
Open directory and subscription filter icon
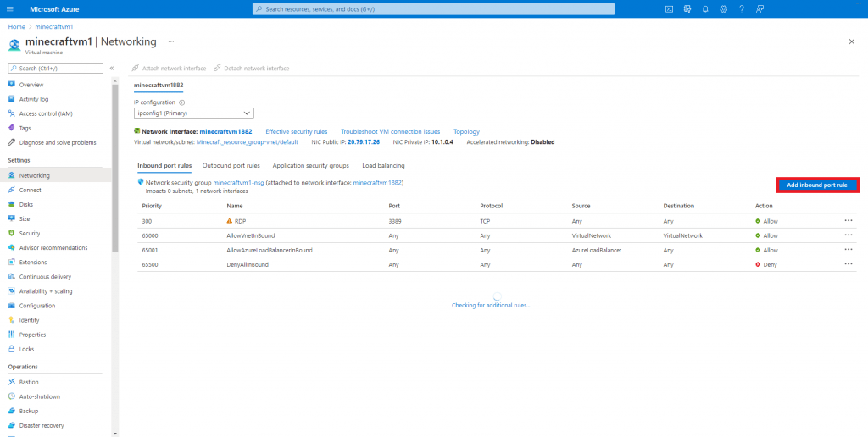[x=687, y=8]
